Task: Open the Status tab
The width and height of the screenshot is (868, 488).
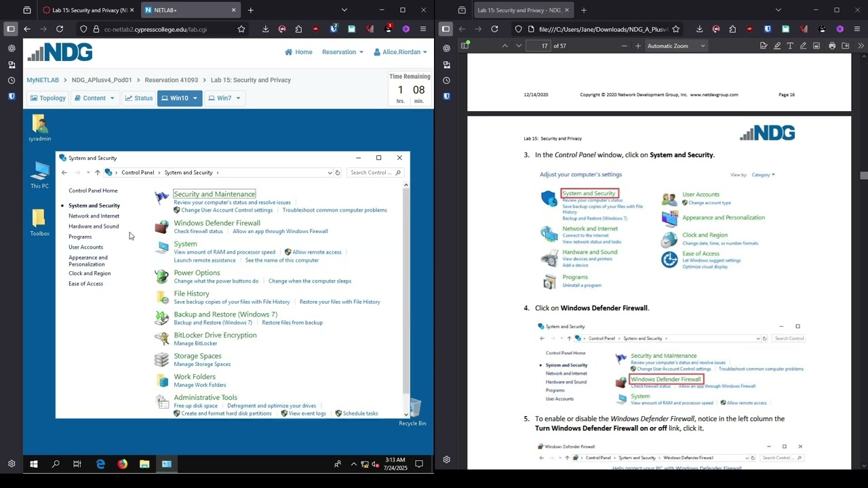Action: [x=138, y=98]
